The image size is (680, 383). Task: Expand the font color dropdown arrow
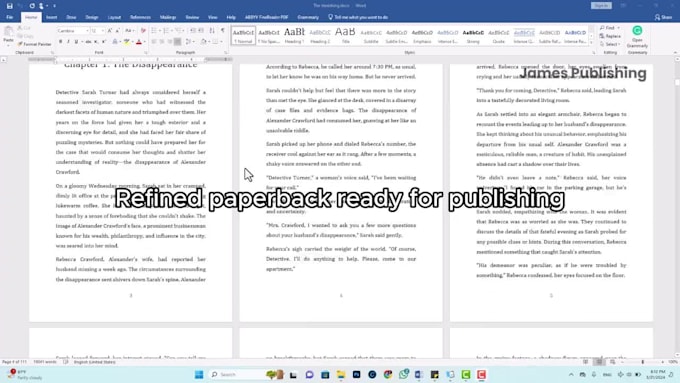click(144, 42)
